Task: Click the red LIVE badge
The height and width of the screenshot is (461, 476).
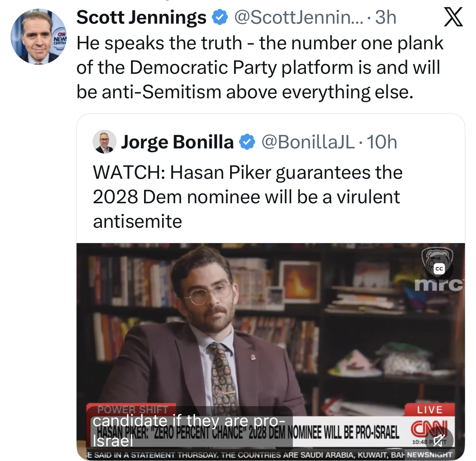Action: (x=429, y=410)
